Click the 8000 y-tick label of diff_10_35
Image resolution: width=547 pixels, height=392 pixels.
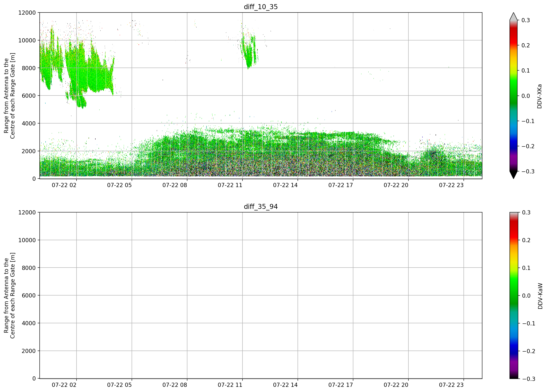(29, 68)
